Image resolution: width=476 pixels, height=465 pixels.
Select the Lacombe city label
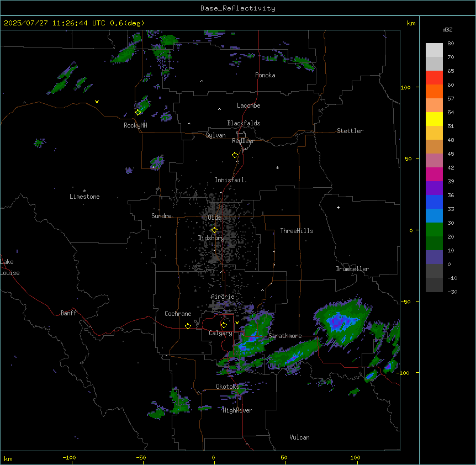click(x=248, y=105)
